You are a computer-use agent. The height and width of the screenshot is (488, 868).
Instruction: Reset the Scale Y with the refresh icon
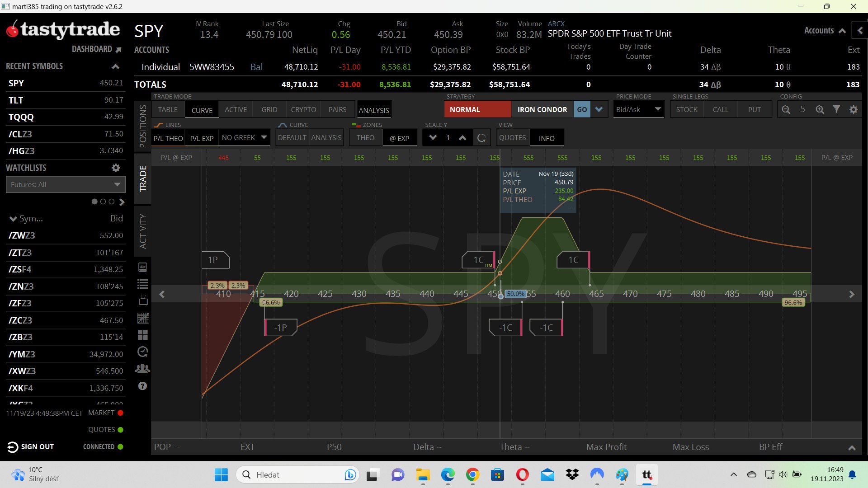[481, 138]
